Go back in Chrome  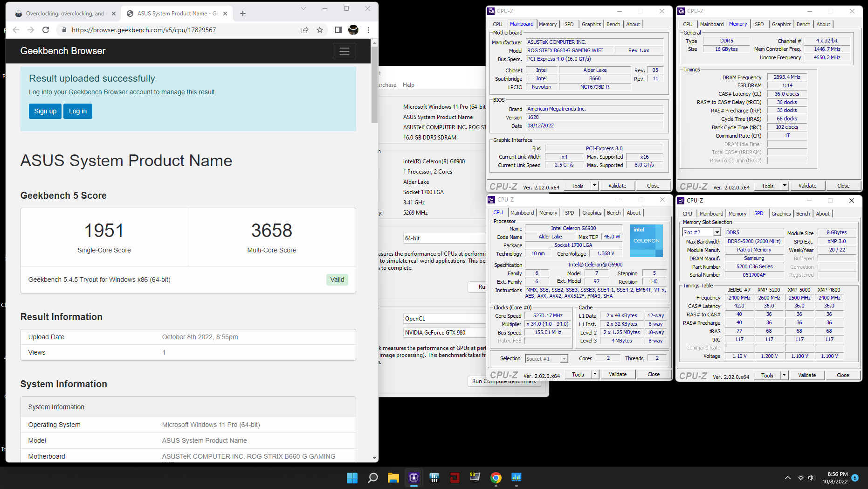[16, 30]
